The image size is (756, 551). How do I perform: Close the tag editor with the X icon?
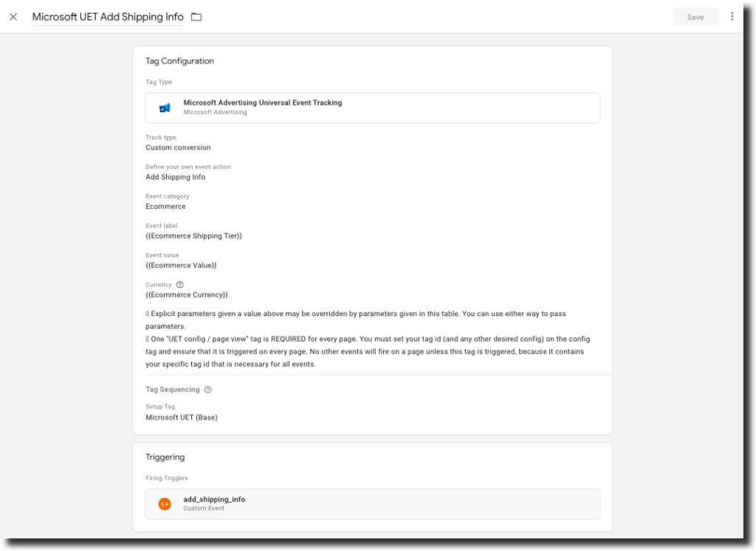click(13, 17)
